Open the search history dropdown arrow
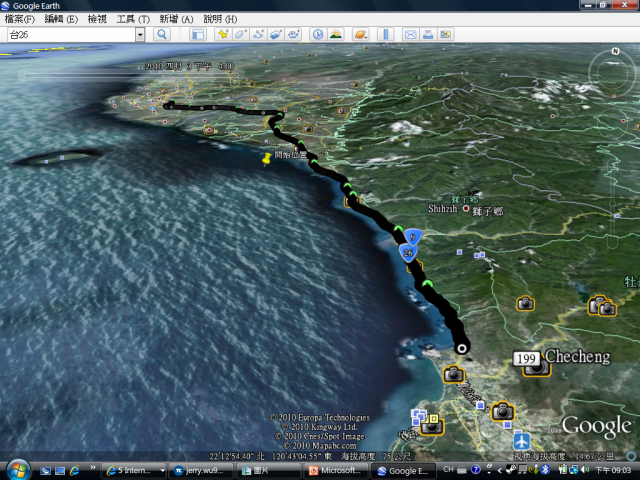The image size is (640, 480). pos(140,35)
